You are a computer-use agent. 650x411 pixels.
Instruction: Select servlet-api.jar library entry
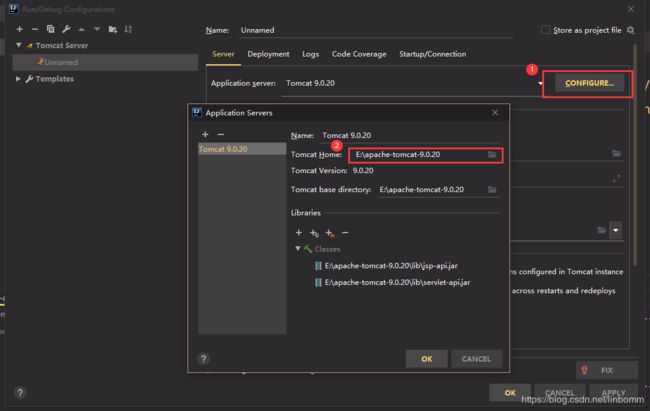[x=393, y=282]
